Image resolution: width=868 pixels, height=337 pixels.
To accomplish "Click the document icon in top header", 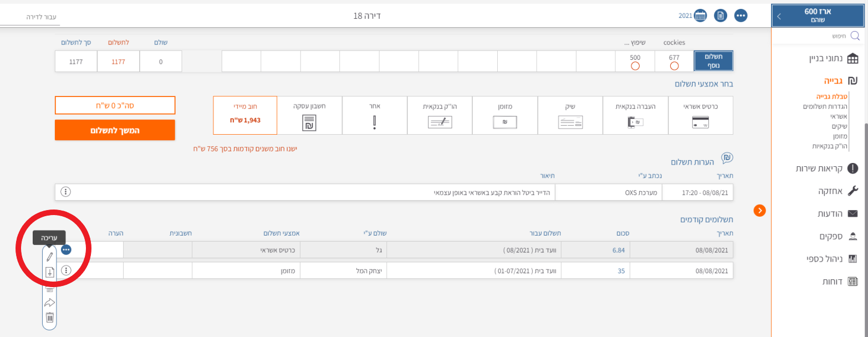I will pyautogui.click(x=720, y=16).
